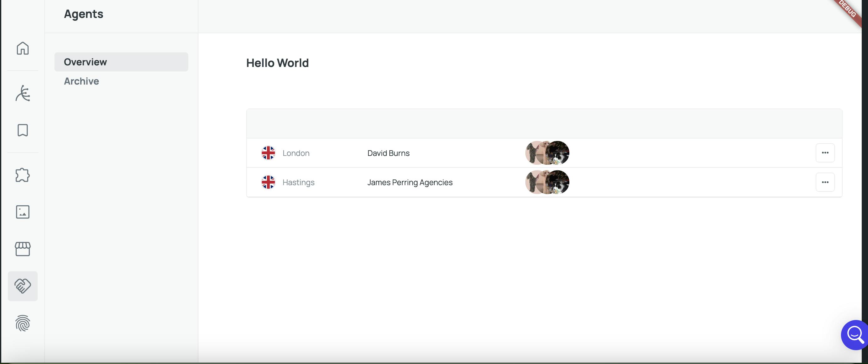Viewport: 868px width, 364px height.
Task: Open the Home icon in sidebar
Action: (23, 48)
